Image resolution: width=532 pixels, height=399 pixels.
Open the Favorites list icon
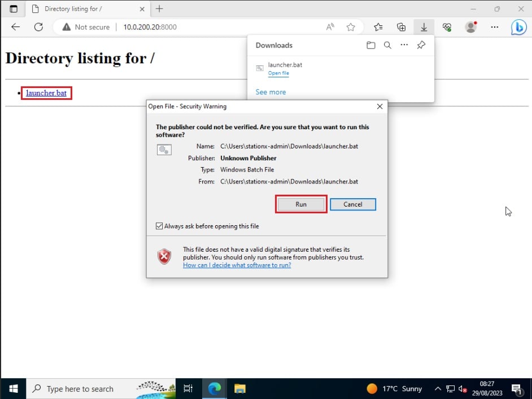tap(378, 27)
